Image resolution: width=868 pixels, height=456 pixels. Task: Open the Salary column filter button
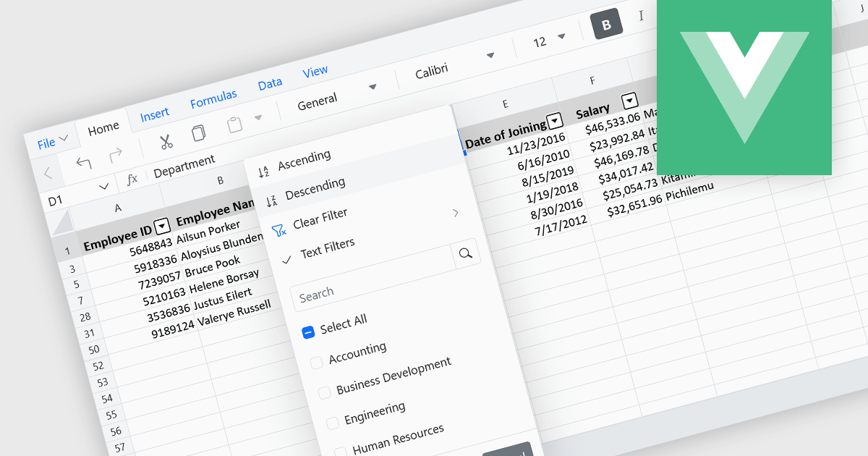point(630,101)
